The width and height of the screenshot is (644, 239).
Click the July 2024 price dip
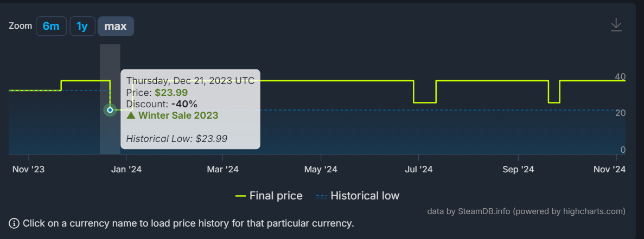coord(424,102)
